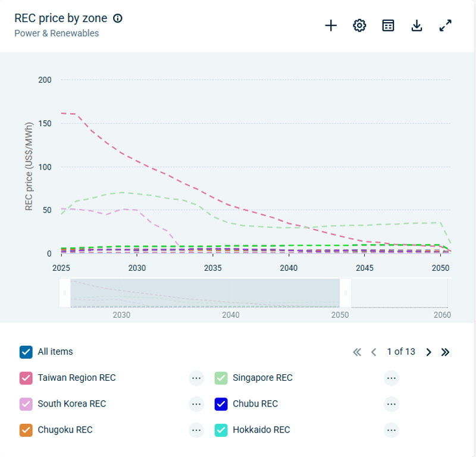
Task: Jump to last legend page
Action: (445, 352)
